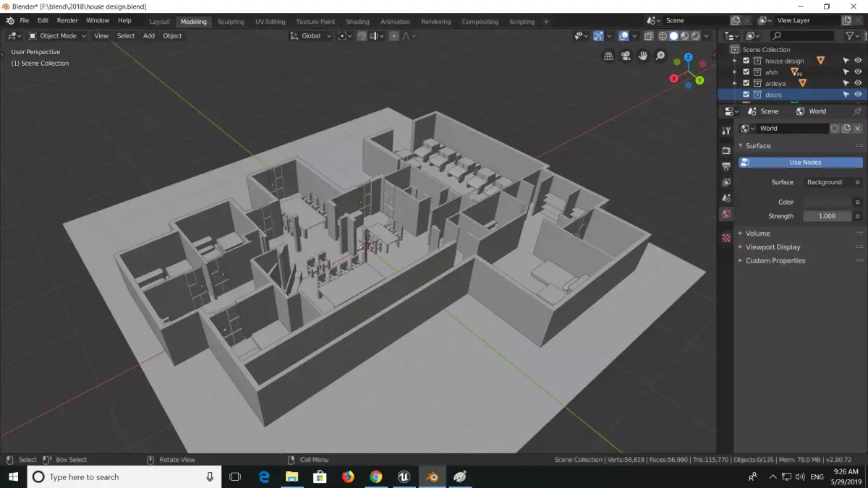The image size is (868, 488).
Task: Open the Global transform orientation dropdown
Action: [x=311, y=35]
